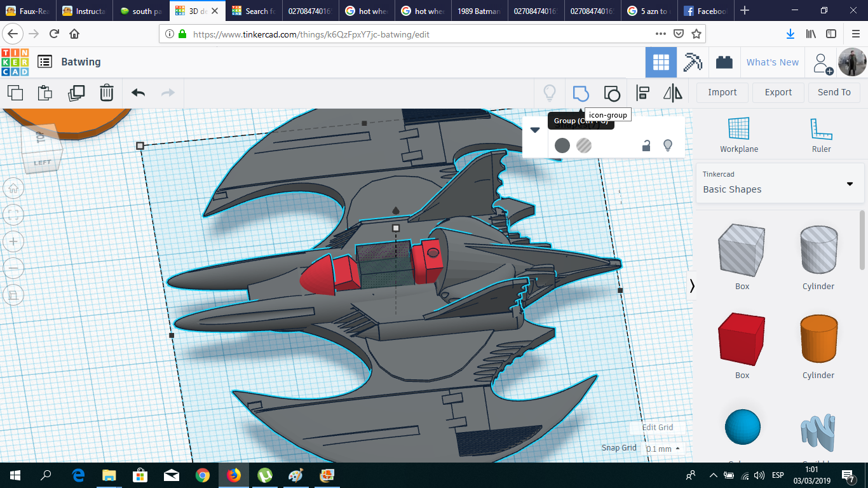Delete selection with the trash icon
Image resolution: width=868 pixels, height=488 pixels.
[107, 93]
